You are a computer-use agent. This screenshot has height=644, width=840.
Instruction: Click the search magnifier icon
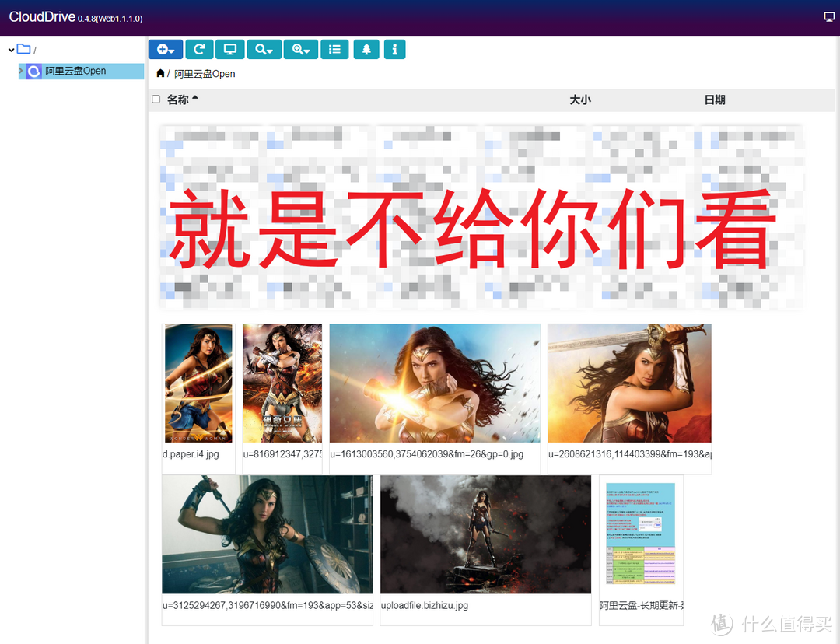tap(259, 49)
